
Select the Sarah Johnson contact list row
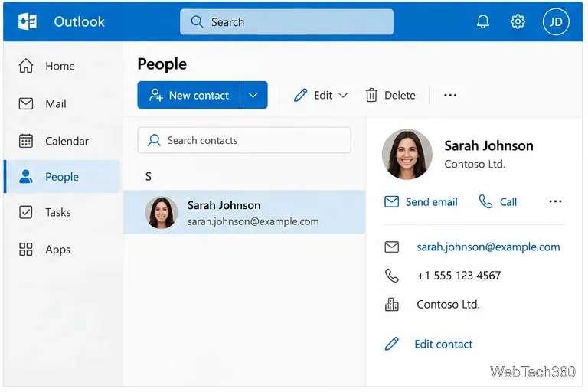tap(244, 212)
